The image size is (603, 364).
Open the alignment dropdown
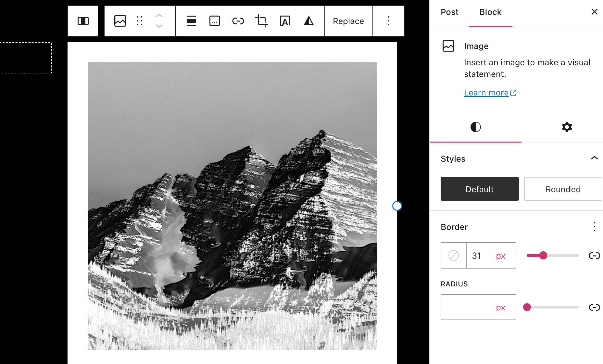(191, 21)
